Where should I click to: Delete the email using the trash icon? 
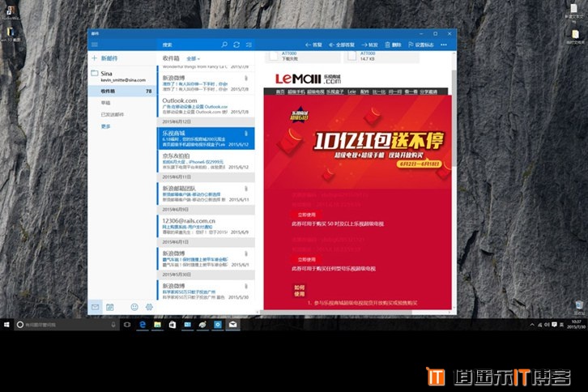[x=393, y=45]
